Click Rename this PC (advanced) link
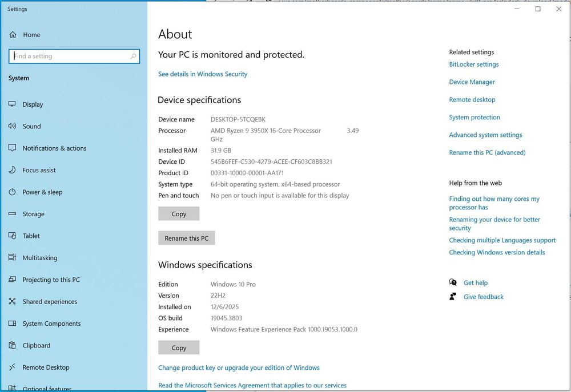The image size is (571, 392). click(x=487, y=152)
